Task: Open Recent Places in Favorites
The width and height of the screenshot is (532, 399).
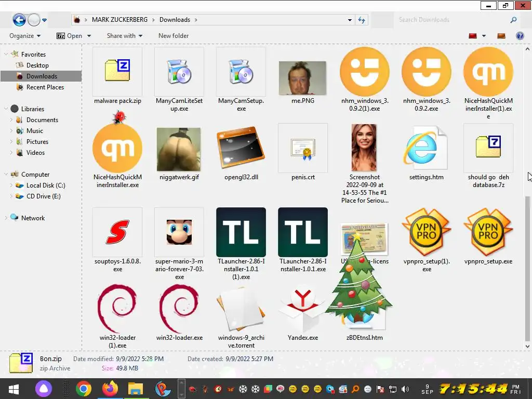Action: point(45,87)
